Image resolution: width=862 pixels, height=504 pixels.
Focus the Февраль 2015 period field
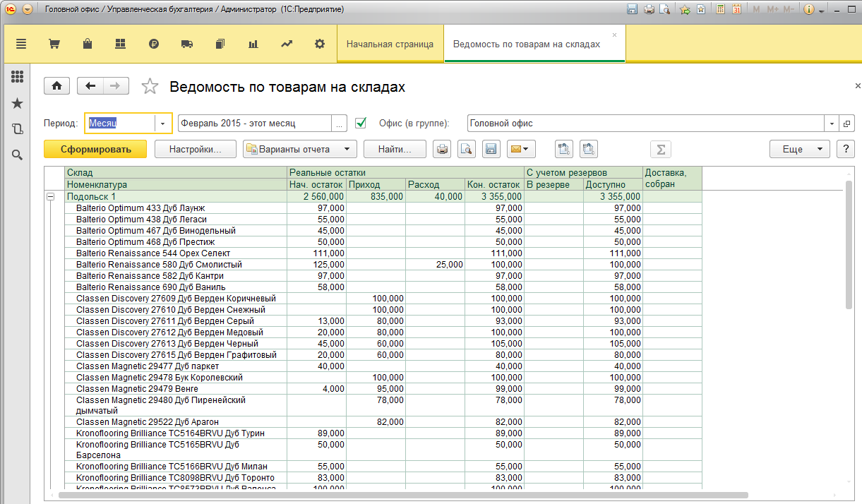click(x=254, y=123)
